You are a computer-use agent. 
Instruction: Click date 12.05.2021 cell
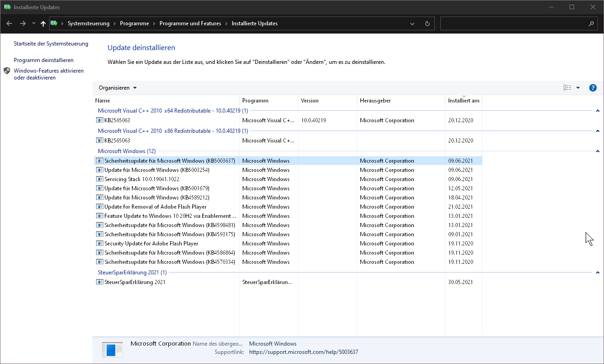(461, 188)
